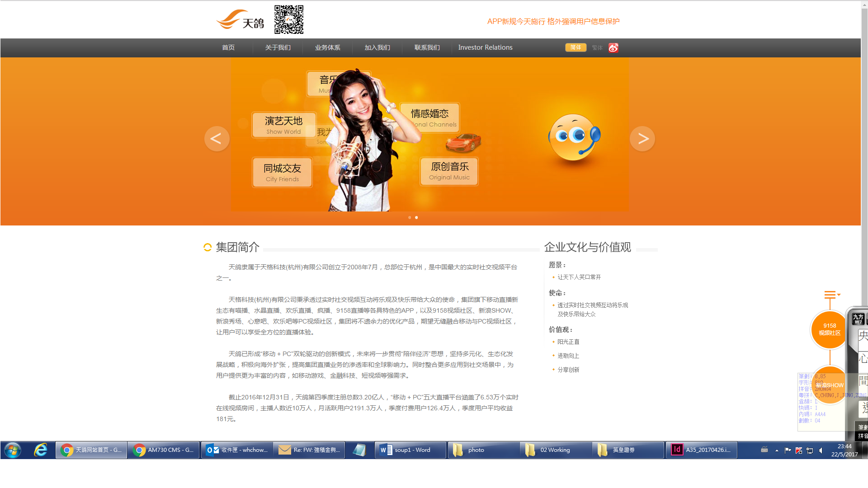Open the InDesign A35_20170426 taskbar item
The image size is (868, 488).
click(x=701, y=450)
